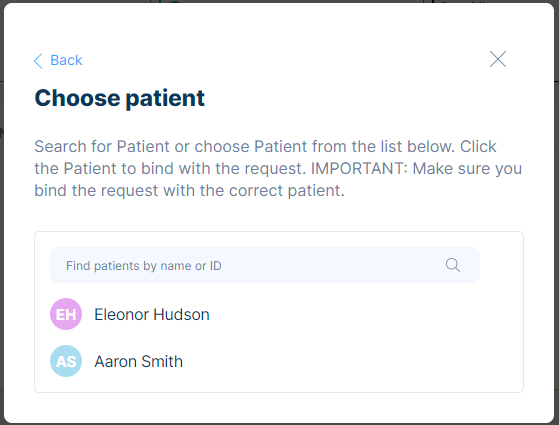The width and height of the screenshot is (559, 425).
Task: Click the letters EH inside the pink circle
Action: (x=66, y=314)
